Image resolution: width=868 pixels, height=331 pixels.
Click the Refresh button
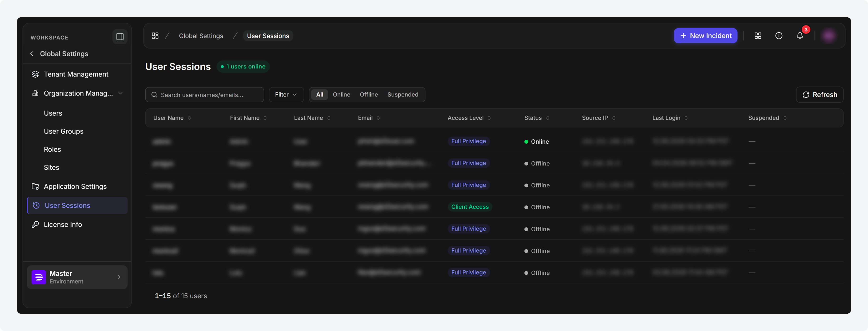819,95
